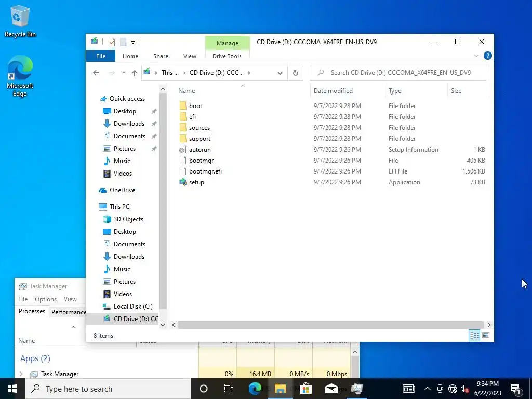
Task: Open pinned Documents under Quick access
Action: (129, 136)
